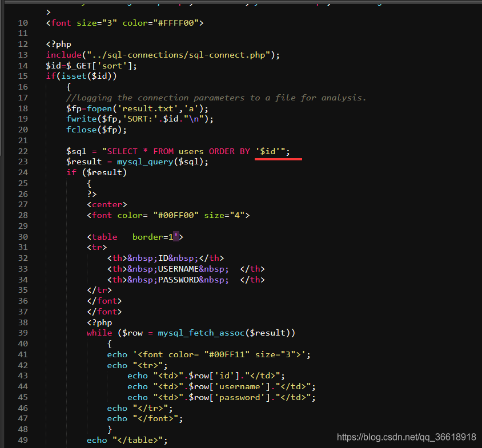This screenshot has width=482, height=448.
Task: Click line number 16 in the gutter
Action: pos(23,87)
